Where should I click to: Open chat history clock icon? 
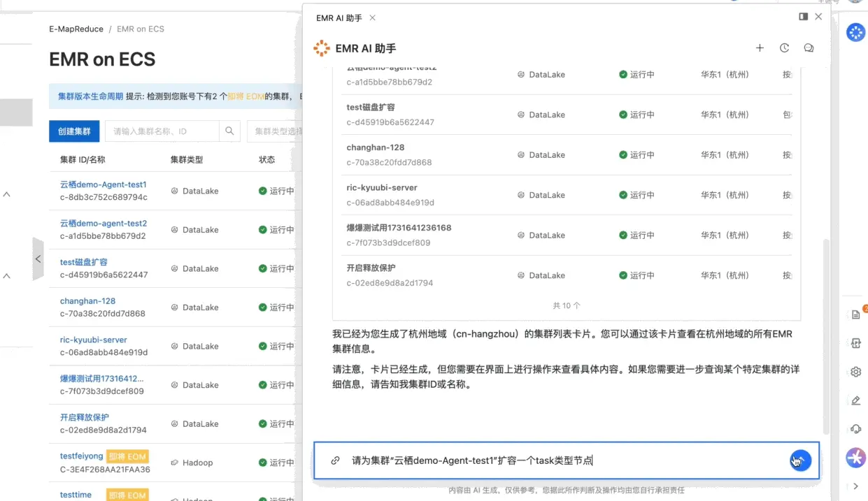[784, 48]
